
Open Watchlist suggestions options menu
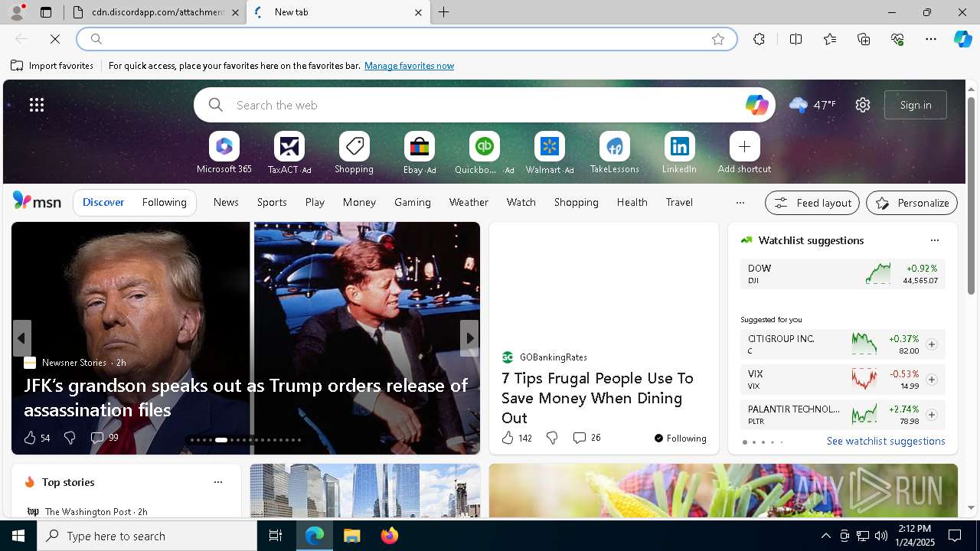point(934,240)
